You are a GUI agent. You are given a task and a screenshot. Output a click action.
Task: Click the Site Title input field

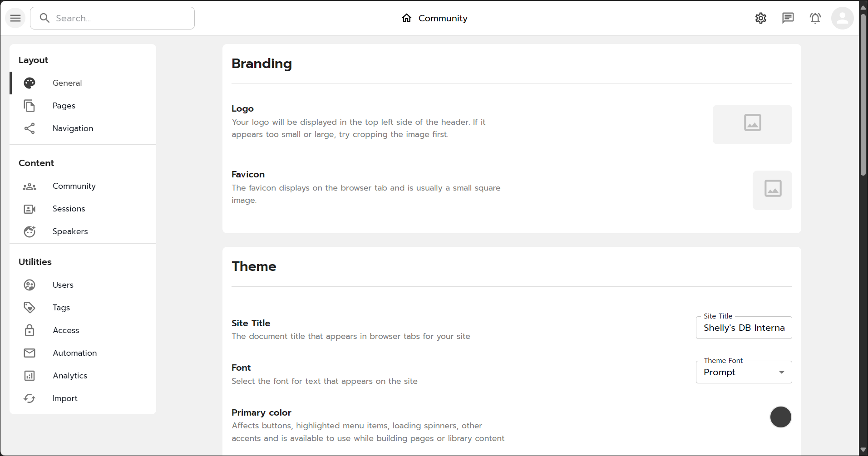(x=744, y=328)
